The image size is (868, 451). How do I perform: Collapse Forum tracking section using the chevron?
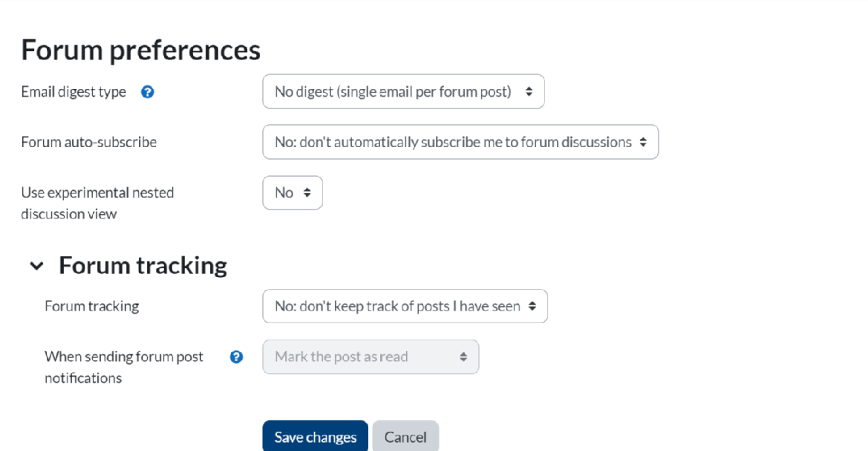click(36, 266)
